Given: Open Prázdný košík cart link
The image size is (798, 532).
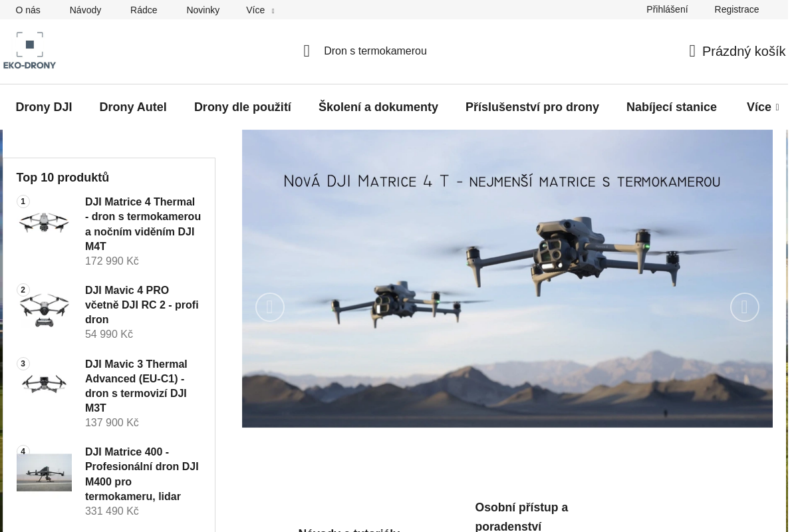Looking at the screenshot, I should pos(743,51).
